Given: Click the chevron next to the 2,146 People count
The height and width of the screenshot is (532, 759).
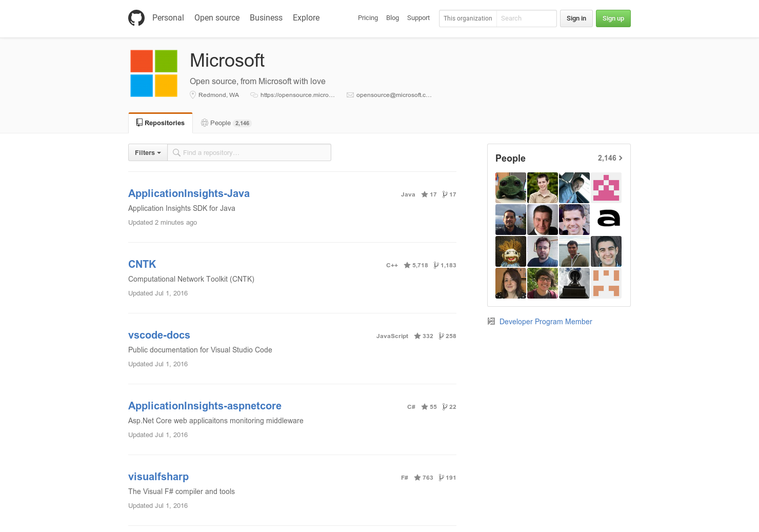Looking at the screenshot, I should coord(621,158).
